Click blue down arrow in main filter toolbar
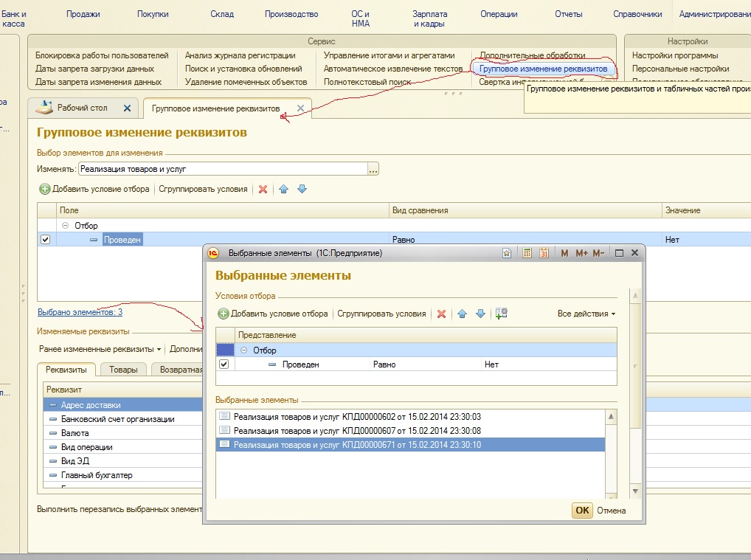 click(x=302, y=190)
